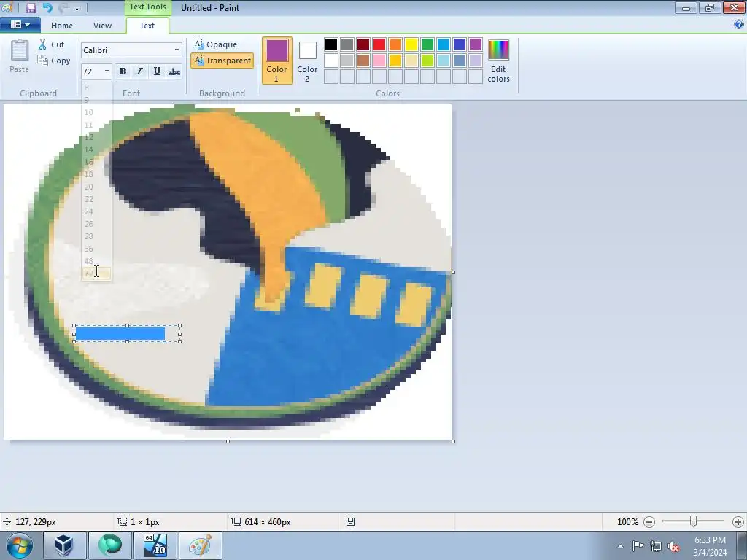Pick the green color swatch
This screenshot has width=747, height=560.
[x=427, y=44]
